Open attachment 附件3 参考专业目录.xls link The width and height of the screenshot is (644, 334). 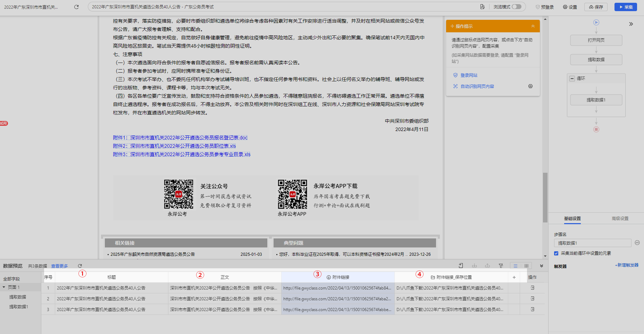[182, 154]
